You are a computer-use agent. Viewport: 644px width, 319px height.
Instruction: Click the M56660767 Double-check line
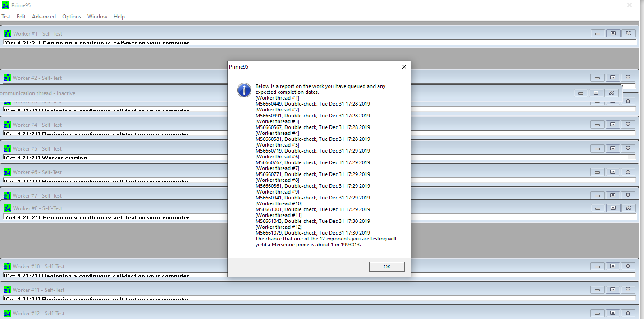[x=313, y=162]
